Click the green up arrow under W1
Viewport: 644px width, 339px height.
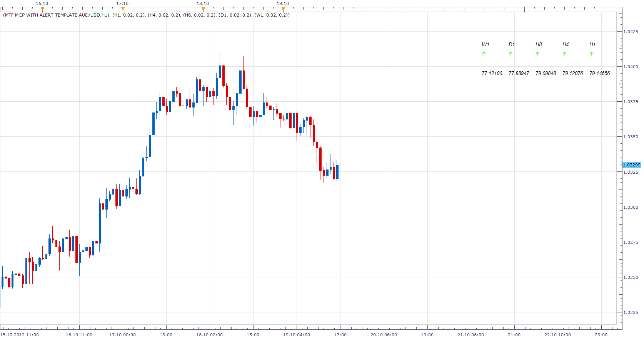484,54
